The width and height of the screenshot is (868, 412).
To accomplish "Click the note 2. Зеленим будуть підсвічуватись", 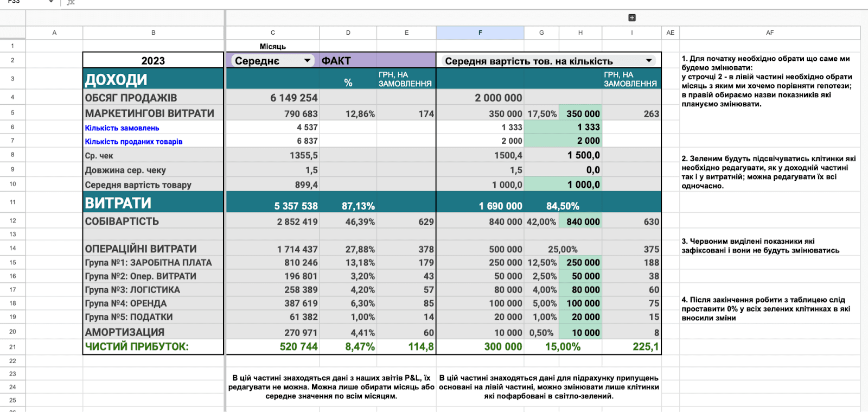I will tap(769, 172).
